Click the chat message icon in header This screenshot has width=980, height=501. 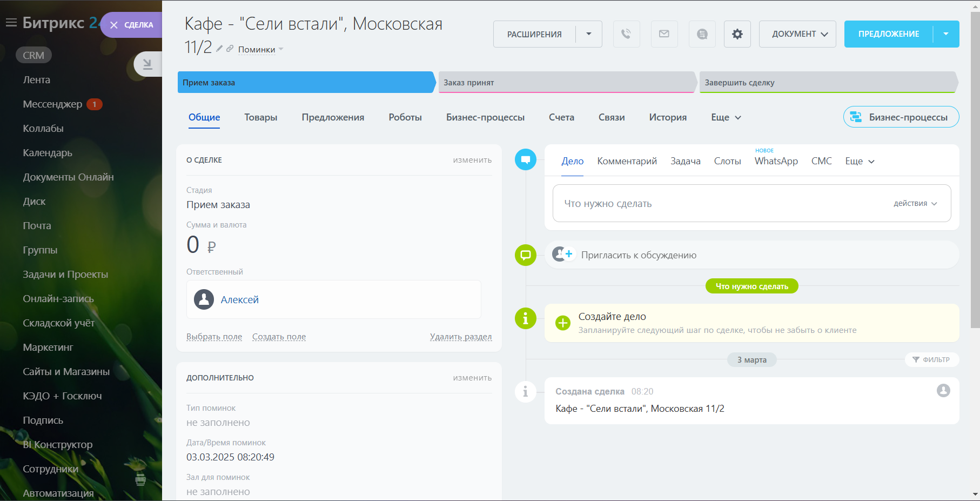702,34
